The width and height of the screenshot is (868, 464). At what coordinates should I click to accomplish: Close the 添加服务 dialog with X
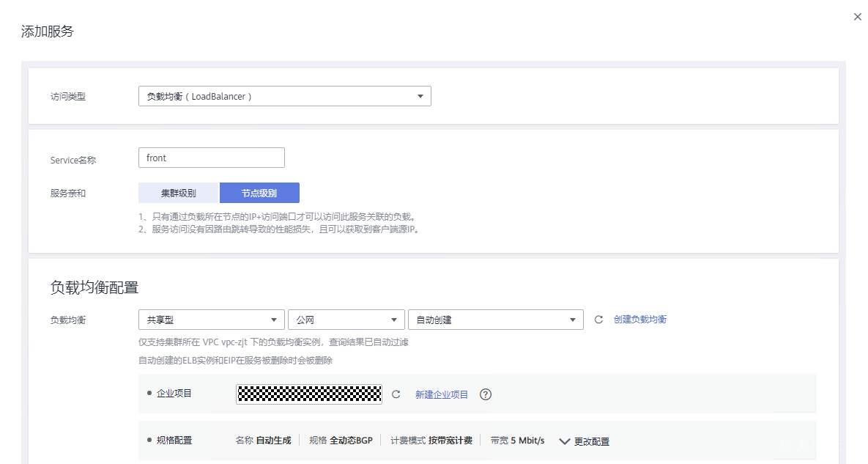coord(857,17)
